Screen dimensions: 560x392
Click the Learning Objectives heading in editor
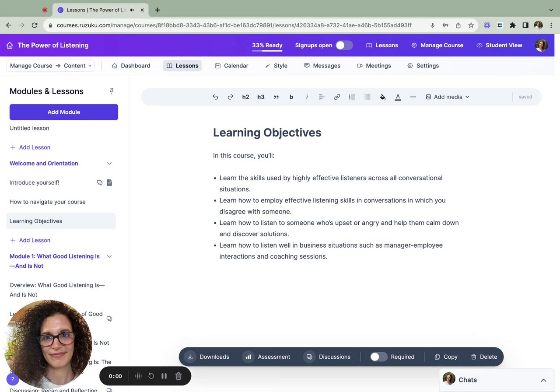click(x=267, y=133)
